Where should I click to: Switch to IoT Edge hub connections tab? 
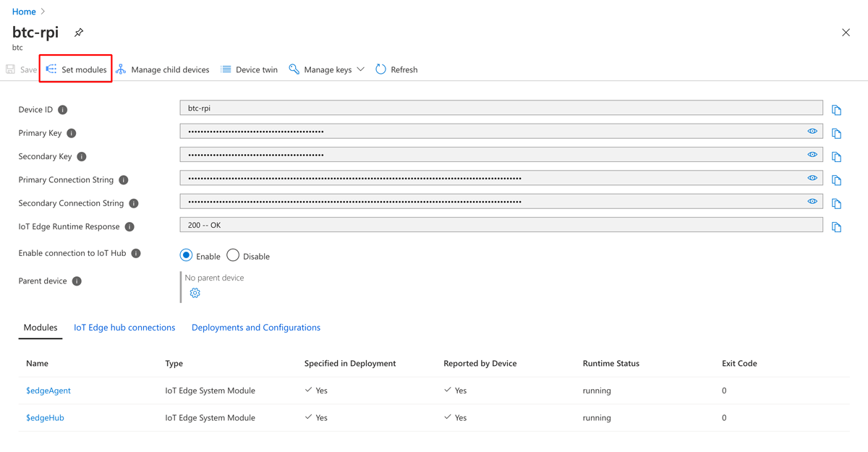pos(124,328)
